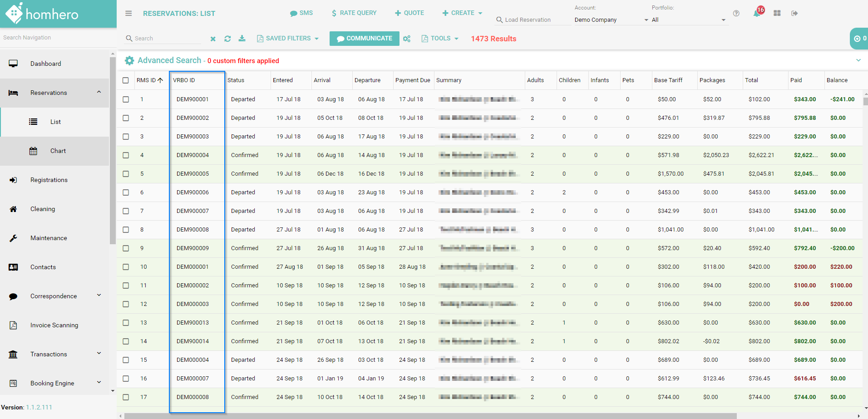This screenshot has width=868, height=419.
Task: Click the hamburger menu icon
Action: [128, 14]
